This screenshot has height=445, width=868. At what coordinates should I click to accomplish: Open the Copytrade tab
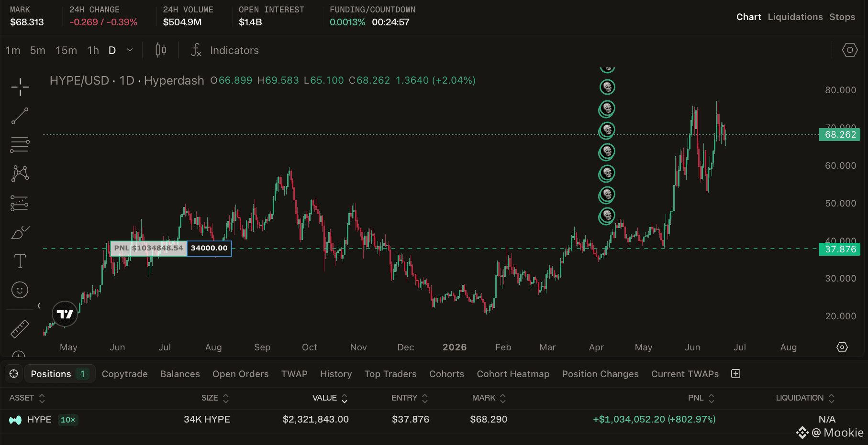pyautogui.click(x=125, y=374)
